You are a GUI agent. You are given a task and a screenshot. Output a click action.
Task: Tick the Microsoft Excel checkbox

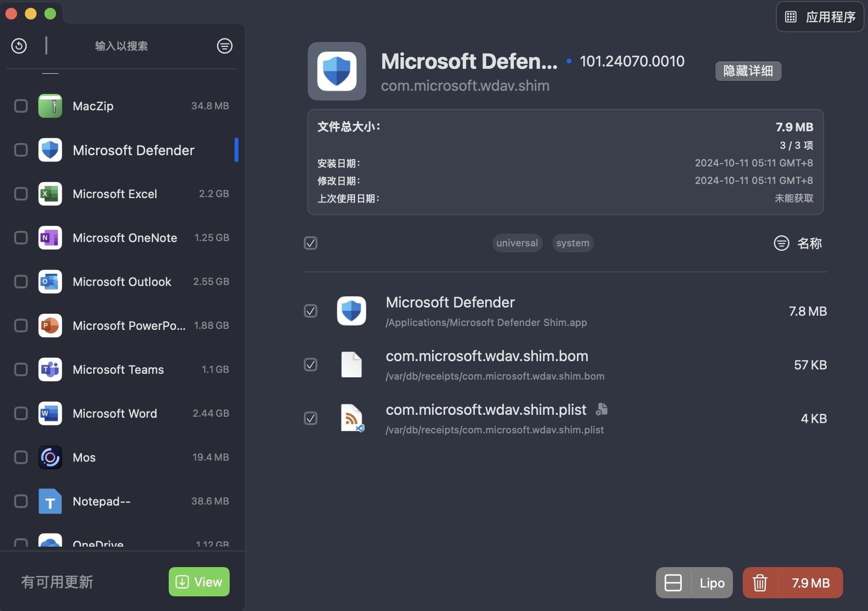[x=21, y=194]
